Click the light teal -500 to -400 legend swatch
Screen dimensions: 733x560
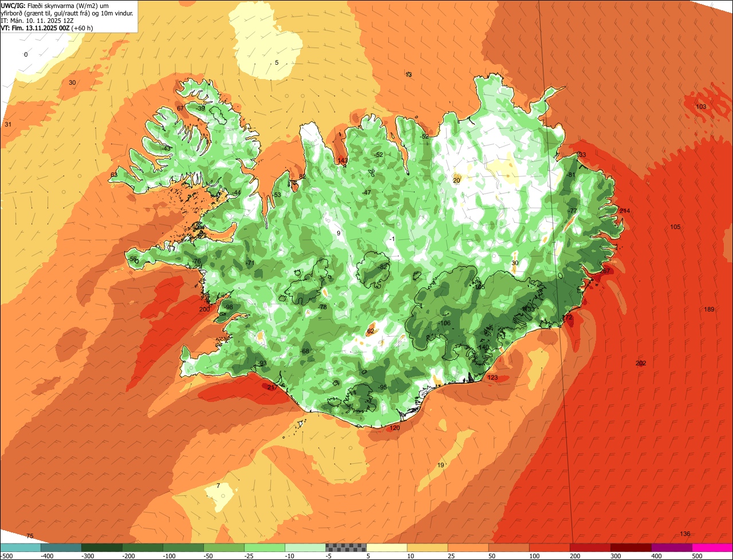click(x=20, y=547)
